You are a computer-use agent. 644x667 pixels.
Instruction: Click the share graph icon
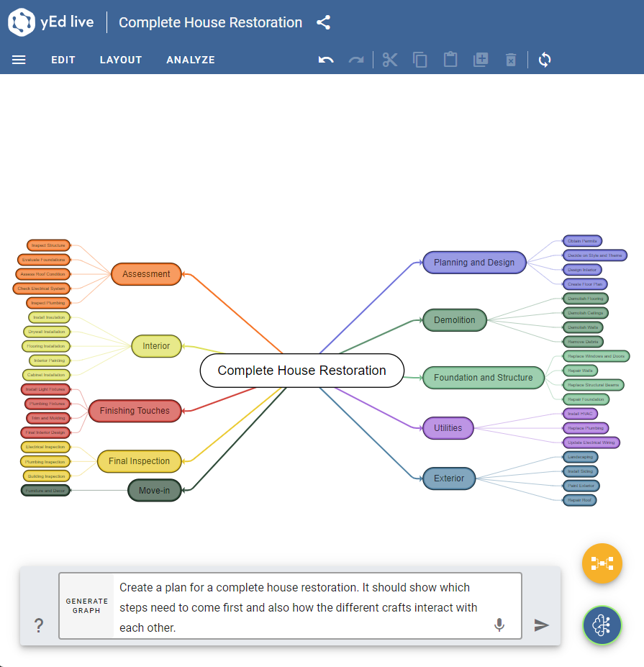(x=324, y=22)
